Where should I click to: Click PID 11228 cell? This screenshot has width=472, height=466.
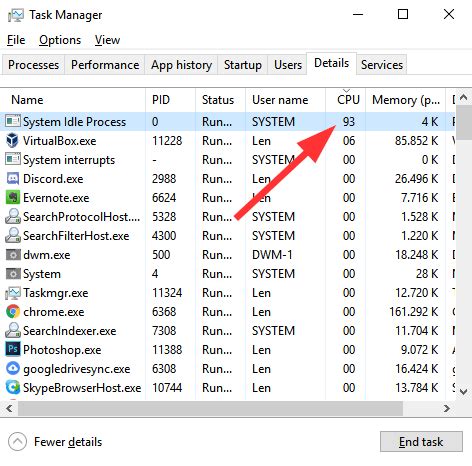point(167,141)
